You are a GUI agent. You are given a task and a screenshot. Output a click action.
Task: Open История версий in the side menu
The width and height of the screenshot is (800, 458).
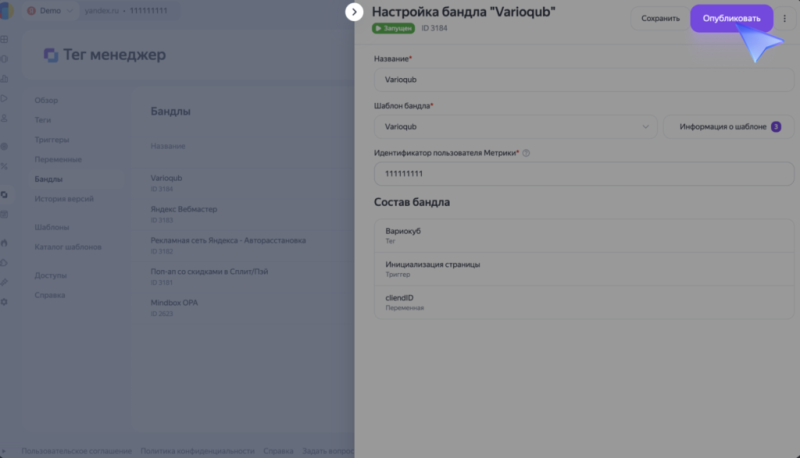pyautogui.click(x=64, y=199)
